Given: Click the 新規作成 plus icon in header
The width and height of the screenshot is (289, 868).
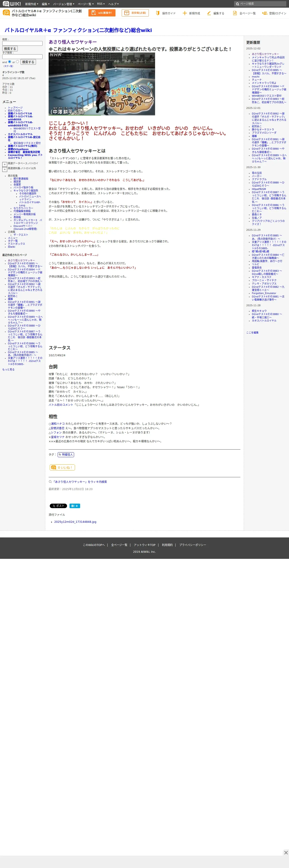Looking at the screenshot, I should pyautogui.click(x=185, y=13).
